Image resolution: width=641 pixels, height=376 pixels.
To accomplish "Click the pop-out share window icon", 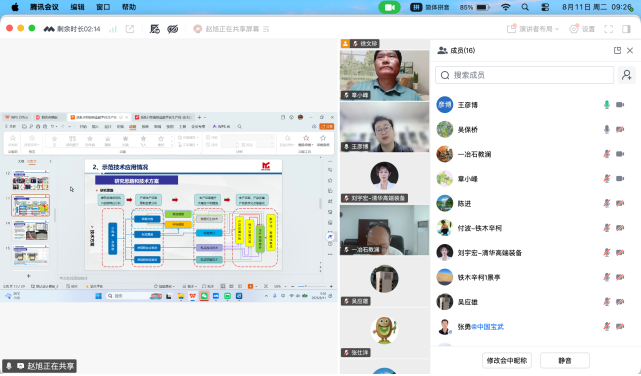I will coord(130,29).
